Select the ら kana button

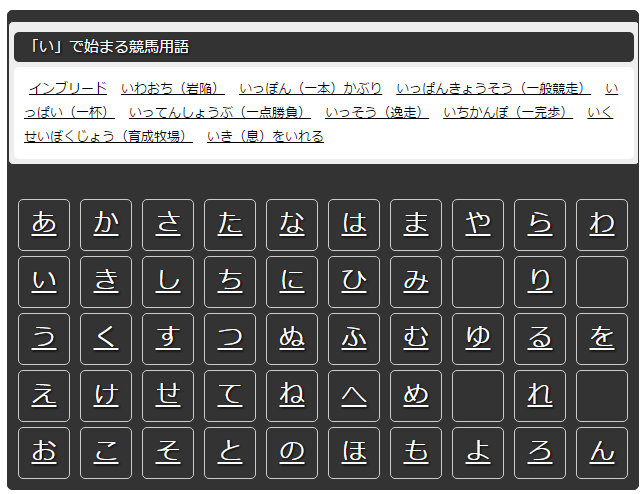pyautogui.click(x=540, y=225)
